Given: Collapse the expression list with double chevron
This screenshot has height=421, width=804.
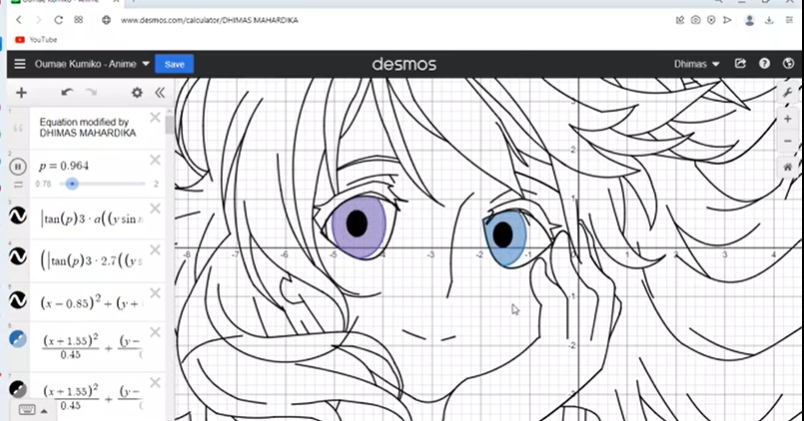Looking at the screenshot, I should 160,93.
